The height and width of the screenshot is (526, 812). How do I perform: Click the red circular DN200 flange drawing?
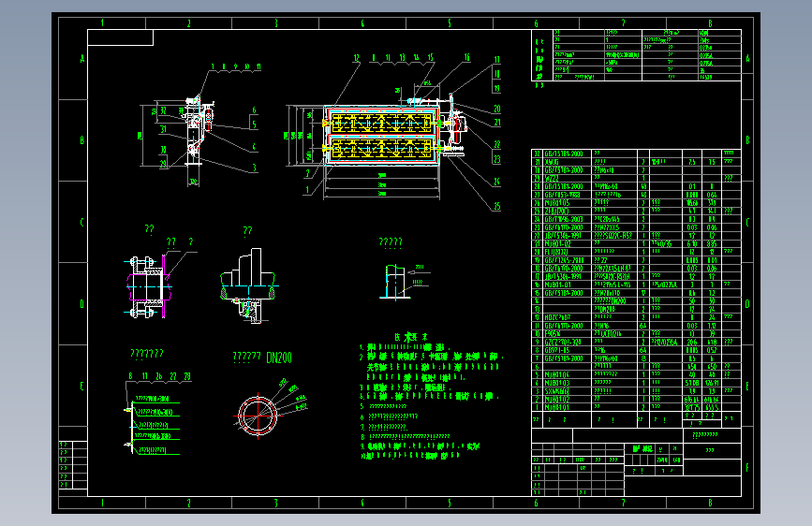pyautogui.click(x=258, y=416)
